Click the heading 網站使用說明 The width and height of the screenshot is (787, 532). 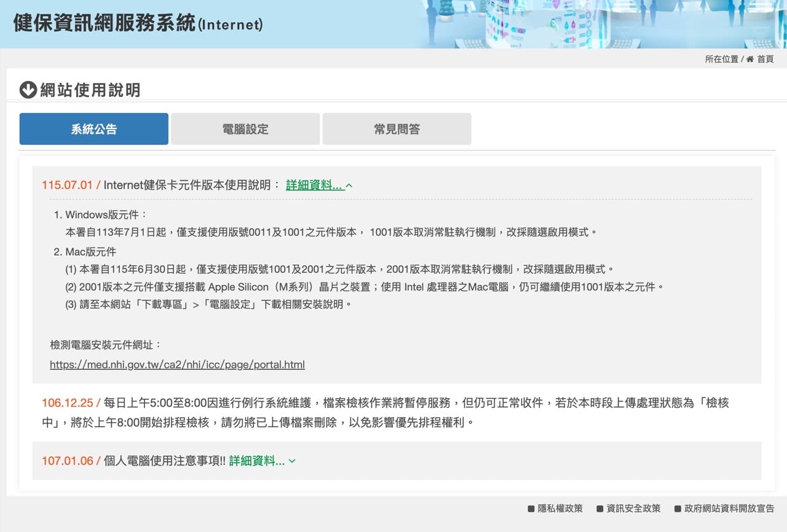[x=90, y=90]
